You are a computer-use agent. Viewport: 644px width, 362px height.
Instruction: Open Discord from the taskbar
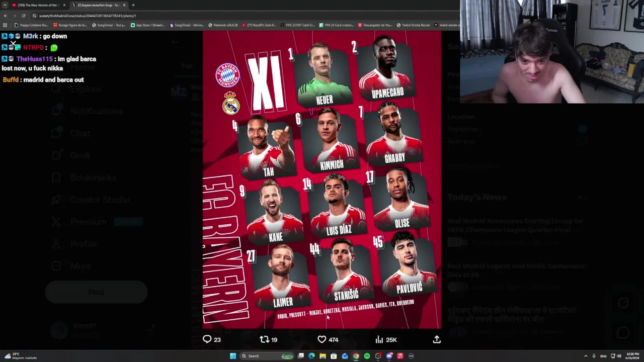(389, 356)
